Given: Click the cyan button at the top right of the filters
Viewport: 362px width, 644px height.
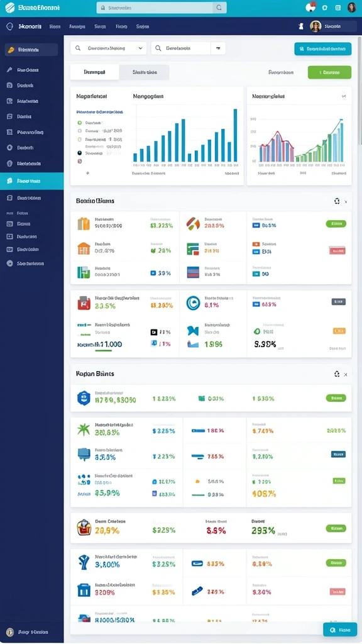Looking at the screenshot, I should (x=322, y=48).
